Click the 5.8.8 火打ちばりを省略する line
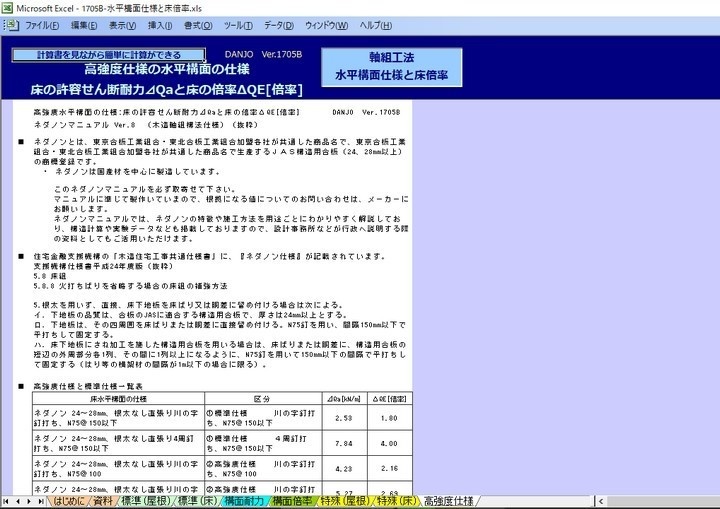 point(130,286)
